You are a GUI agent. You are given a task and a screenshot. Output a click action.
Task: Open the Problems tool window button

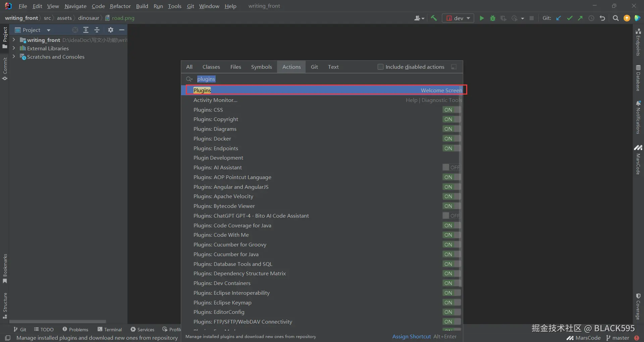75,330
